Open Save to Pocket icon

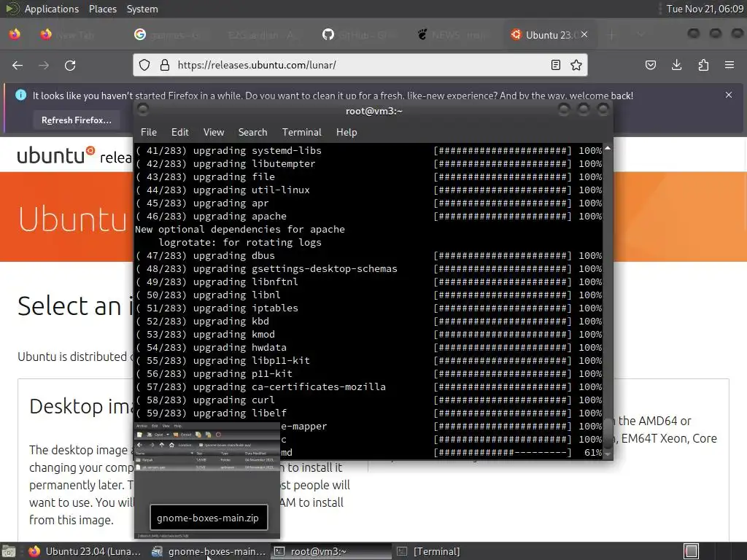[x=650, y=65]
